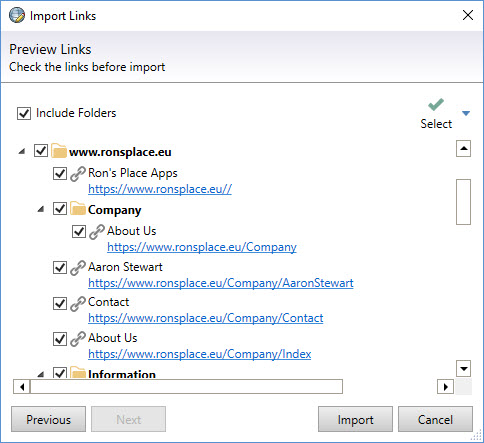Uncheck the Include Folders checkbox
484x443 pixels.
(x=24, y=113)
